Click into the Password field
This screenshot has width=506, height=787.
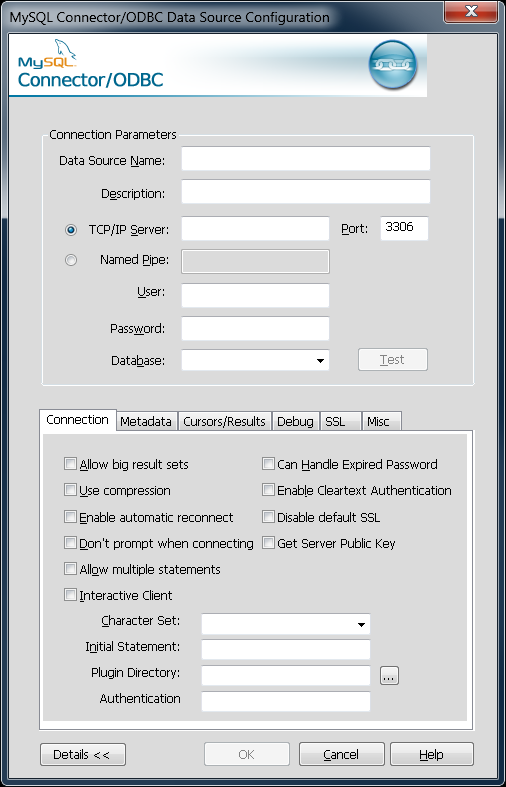click(x=255, y=328)
